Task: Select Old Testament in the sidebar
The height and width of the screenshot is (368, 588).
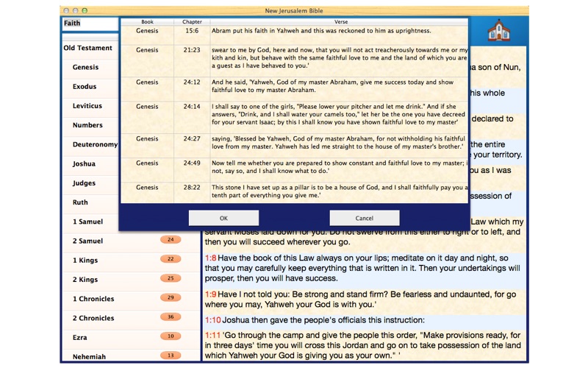Action: click(87, 48)
